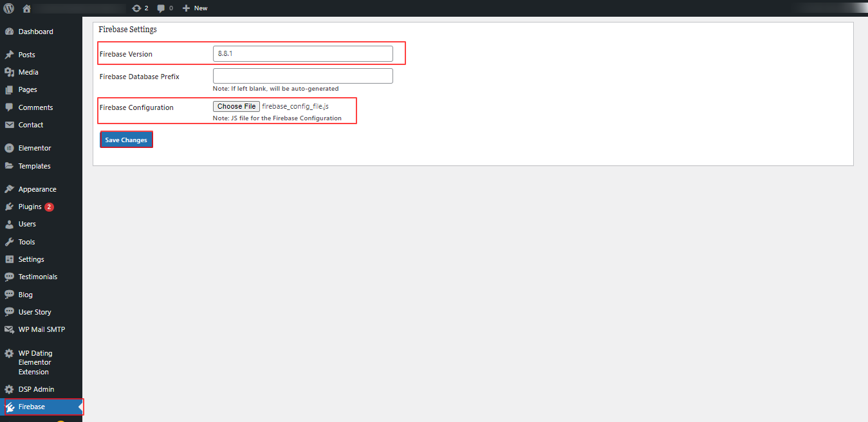
Task: Click the Firebase Configuration label
Action: [136, 107]
